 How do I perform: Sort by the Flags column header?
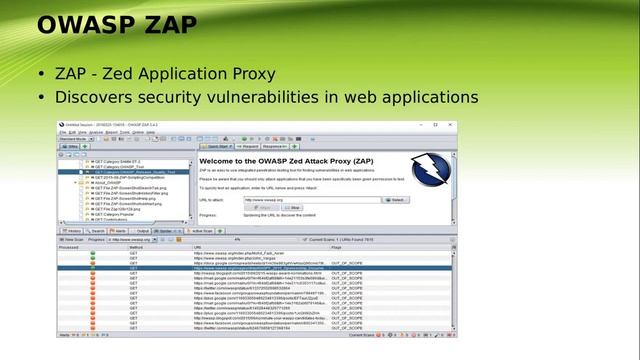391,247
